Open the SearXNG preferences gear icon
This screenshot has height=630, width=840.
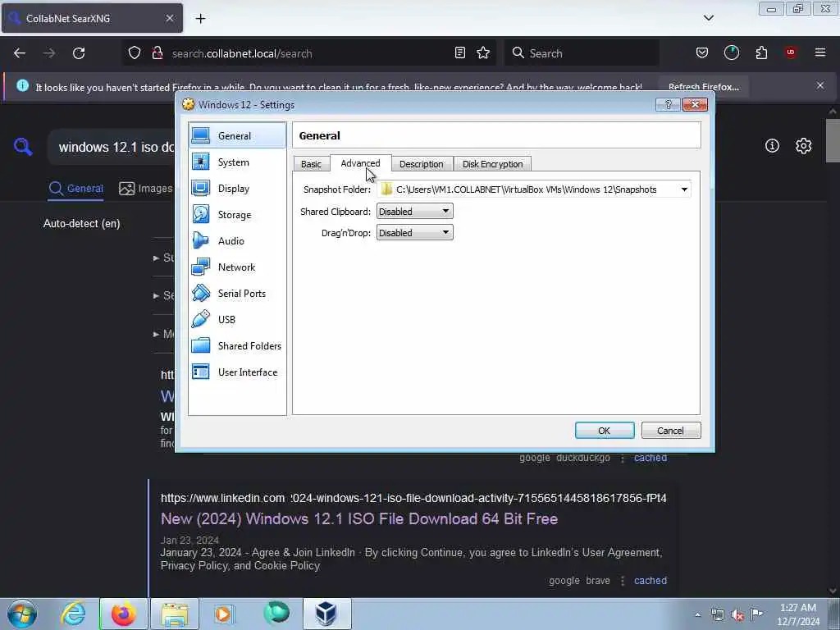coord(804,146)
